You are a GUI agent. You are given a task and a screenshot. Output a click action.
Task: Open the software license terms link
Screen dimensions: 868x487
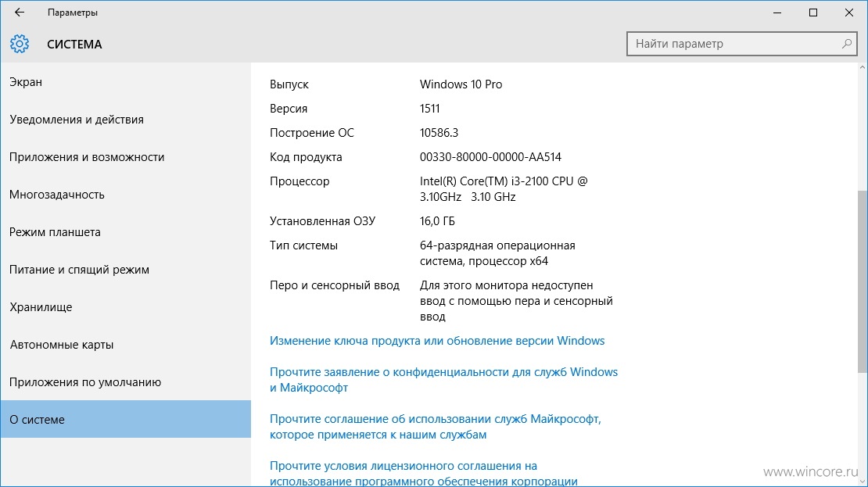(x=424, y=473)
